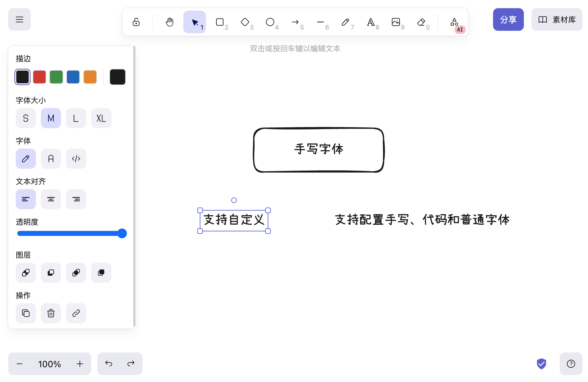Undo the last action
The height and width of the screenshot is (382, 588).
pos(108,364)
